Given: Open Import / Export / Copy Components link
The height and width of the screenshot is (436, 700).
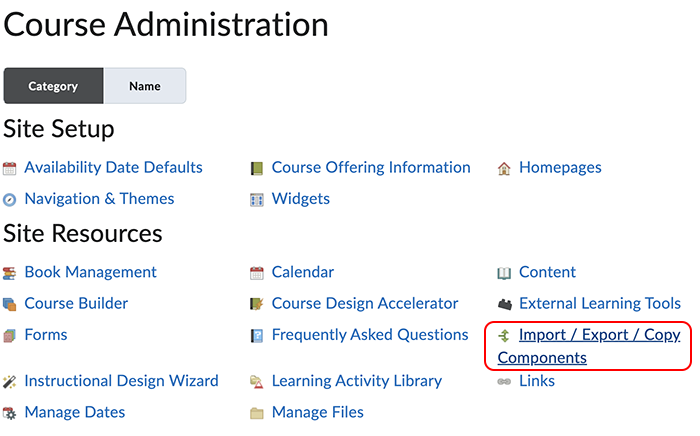Looking at the screenshot, I should point(598,335).
